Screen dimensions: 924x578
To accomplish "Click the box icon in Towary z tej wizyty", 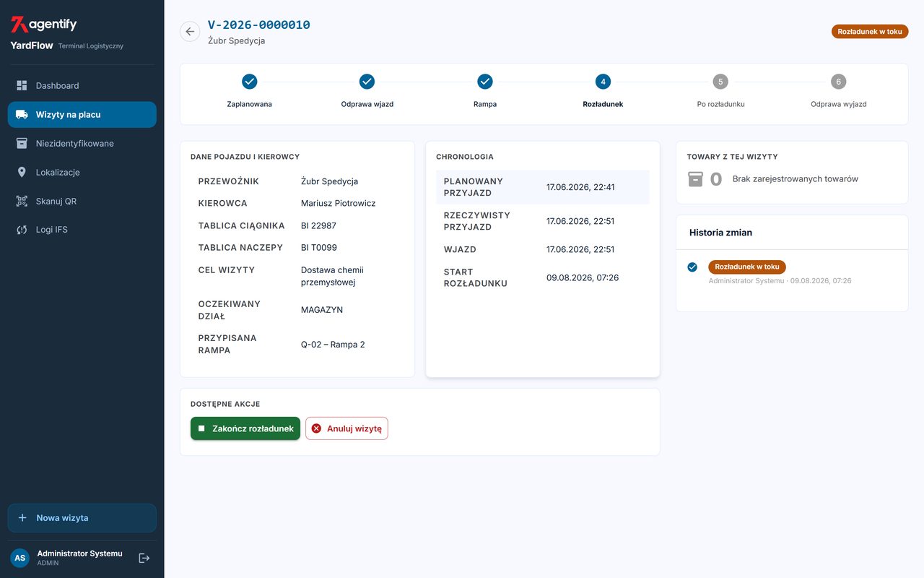I will 695,179.
